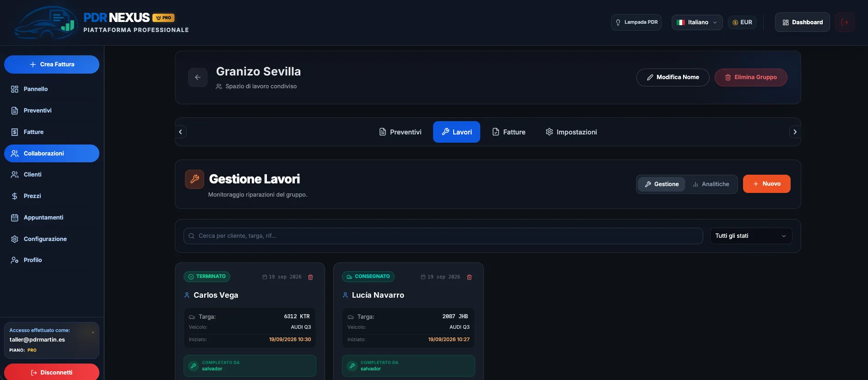Viewport: 868px width, 380px height.
Task: Expand the Tutti gli stati filter
Action: click(x=751, y=236)
